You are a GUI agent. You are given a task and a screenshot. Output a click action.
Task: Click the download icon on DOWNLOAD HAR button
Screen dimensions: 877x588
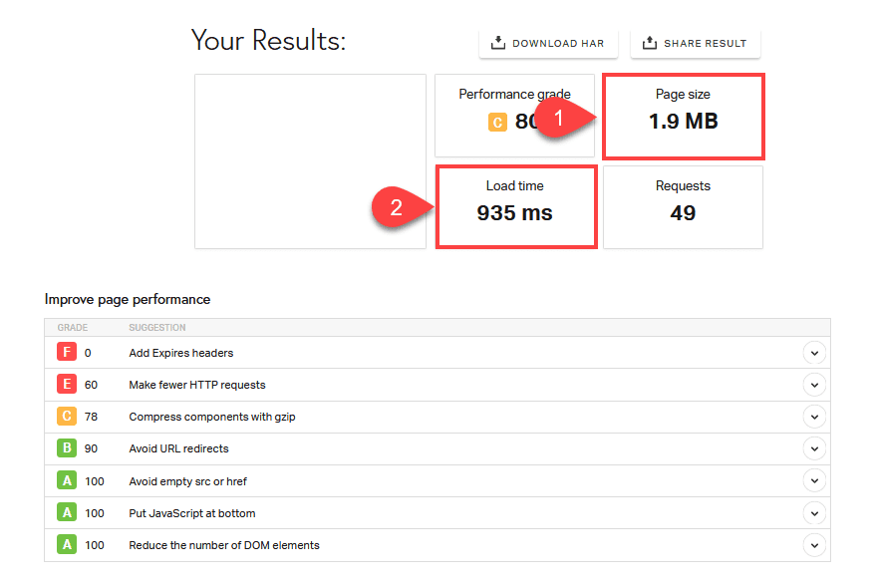[x=496, y=43]
